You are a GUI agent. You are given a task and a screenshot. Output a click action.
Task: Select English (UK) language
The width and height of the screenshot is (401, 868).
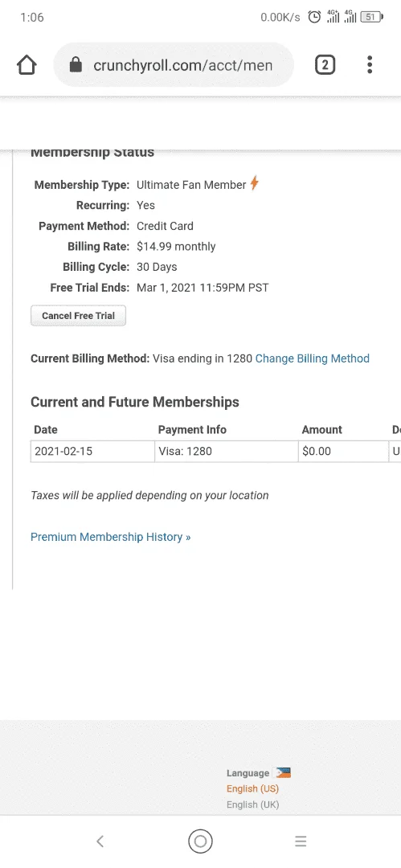tap(252, 805)
